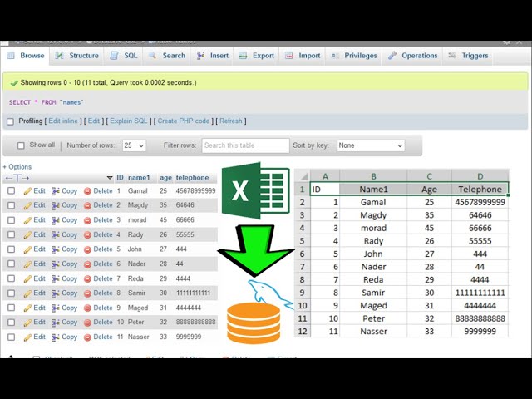532x399 pixels.
Task: Sort by the name1 column header
Action: pyautogui.click(x=139, y=177)
